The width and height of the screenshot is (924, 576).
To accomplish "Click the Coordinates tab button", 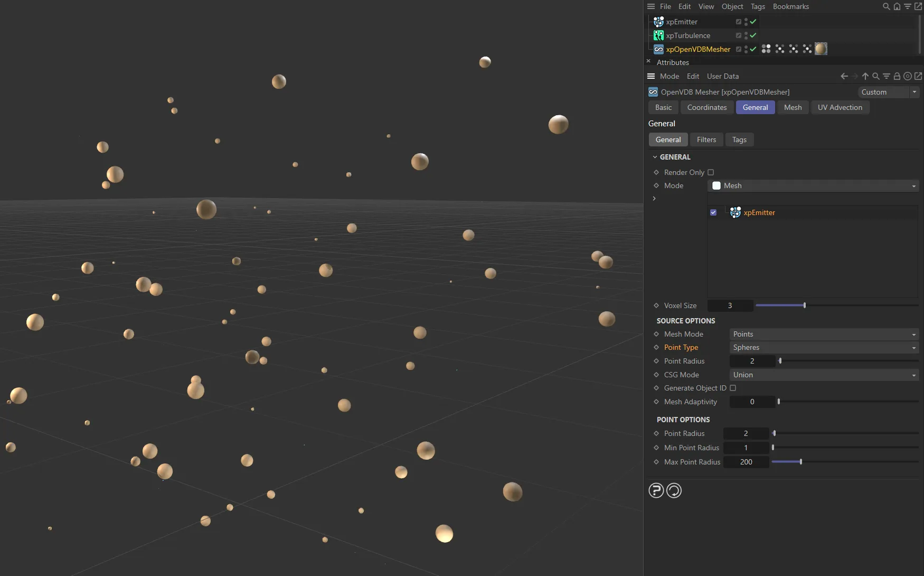I will (706, 107).
